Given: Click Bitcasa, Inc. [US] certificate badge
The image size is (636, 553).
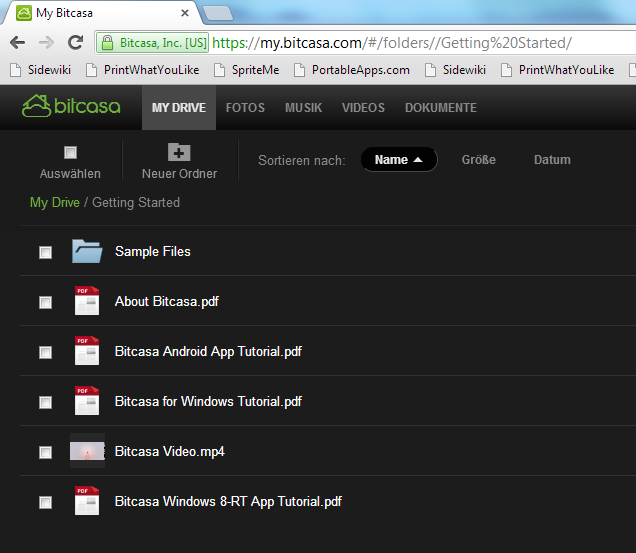Looking at the screenshot, I should [153, 43].
